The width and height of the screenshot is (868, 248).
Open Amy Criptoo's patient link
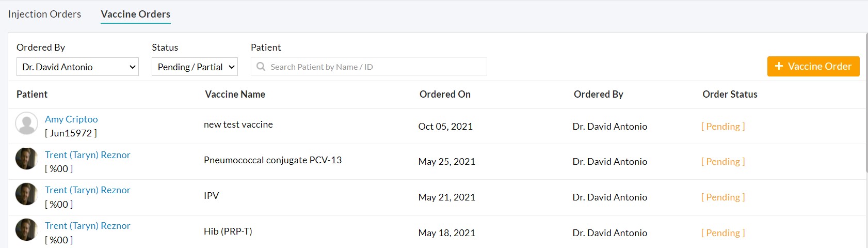[x=71, y=119]
